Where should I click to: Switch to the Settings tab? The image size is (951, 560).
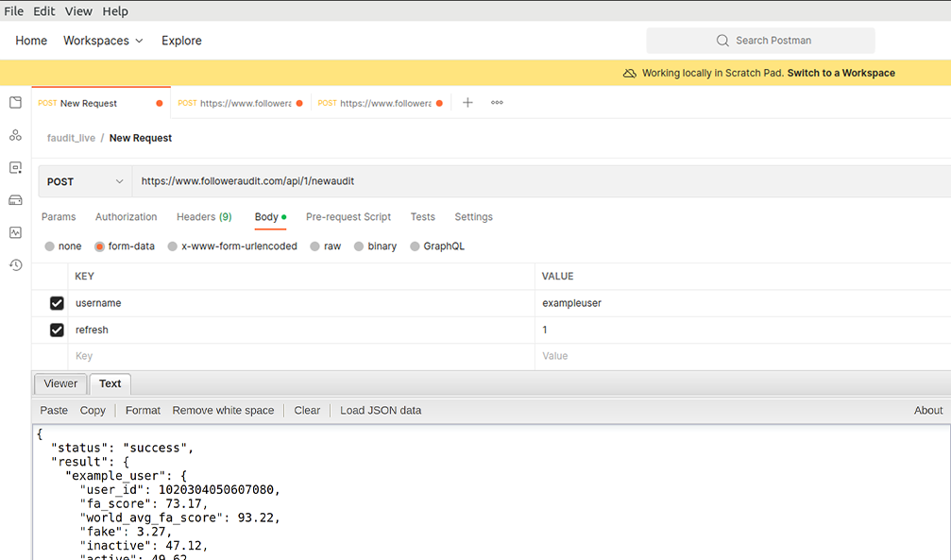coord(474,217)
